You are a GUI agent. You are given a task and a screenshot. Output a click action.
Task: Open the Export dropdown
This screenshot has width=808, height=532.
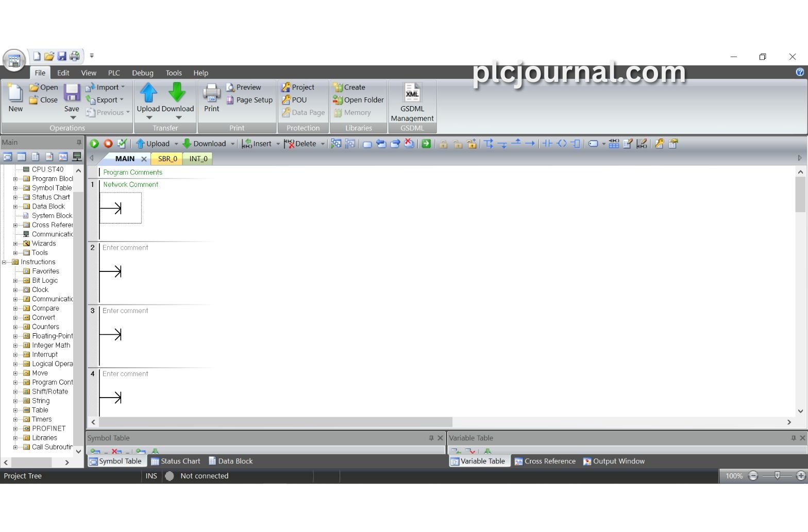tap(105, 100)
